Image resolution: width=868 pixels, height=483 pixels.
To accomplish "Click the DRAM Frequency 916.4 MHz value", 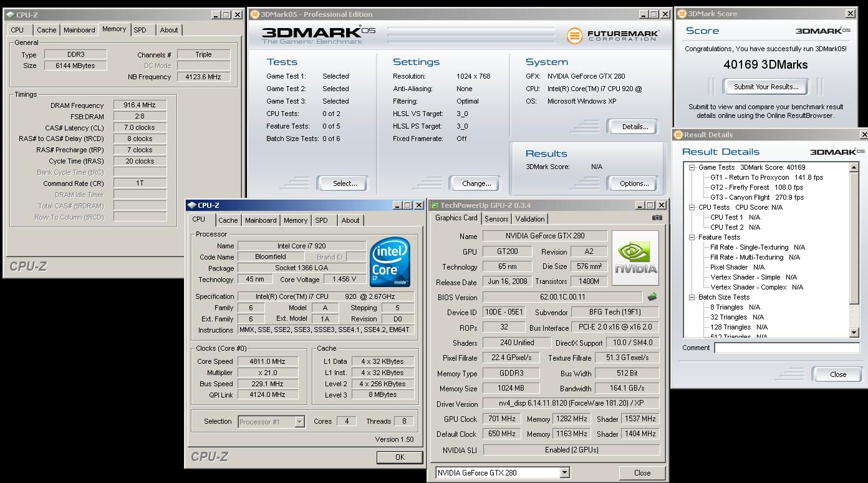I will click(x=140, y=105).
